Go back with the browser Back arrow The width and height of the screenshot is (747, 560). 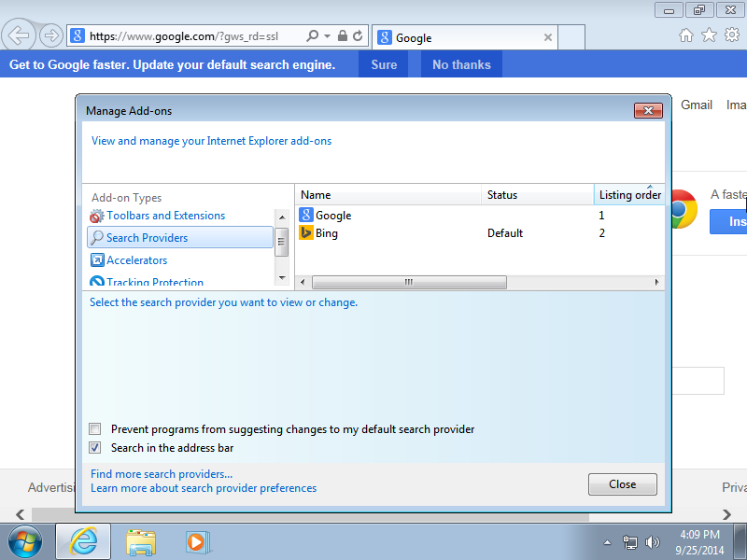point(19,35)
